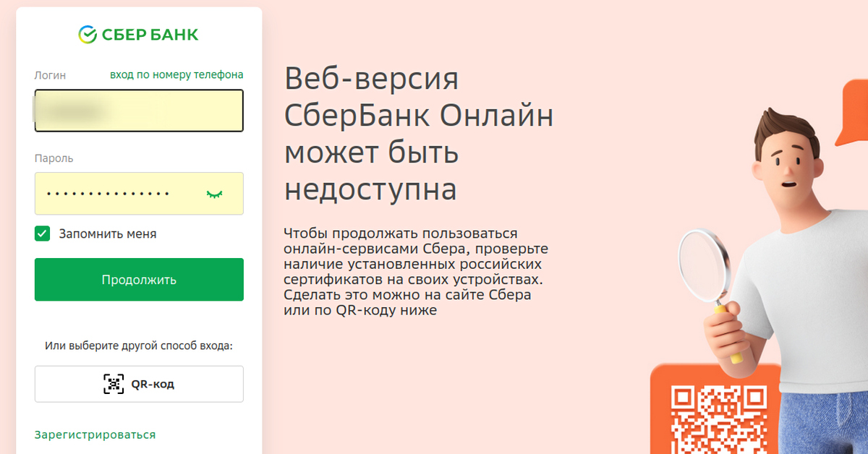The image size is (868, 454).
Task: Click the Логин field label
Action: pyautogui.click(x=50, y=75)
